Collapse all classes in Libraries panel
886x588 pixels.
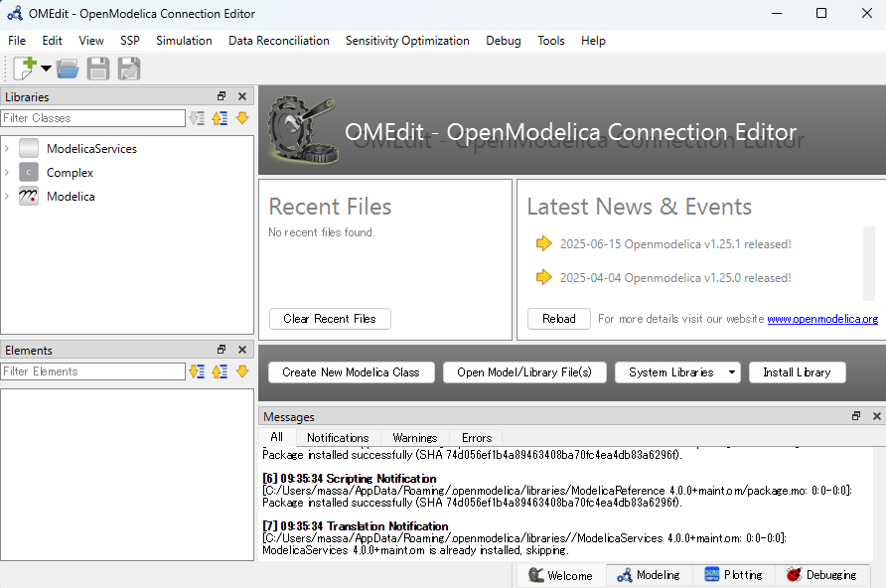click(220, 118)
